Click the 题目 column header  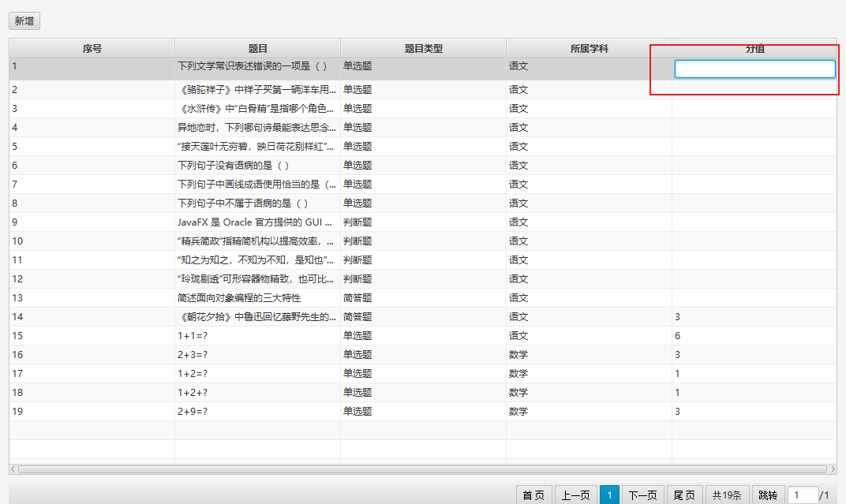(x=257, y=48)
